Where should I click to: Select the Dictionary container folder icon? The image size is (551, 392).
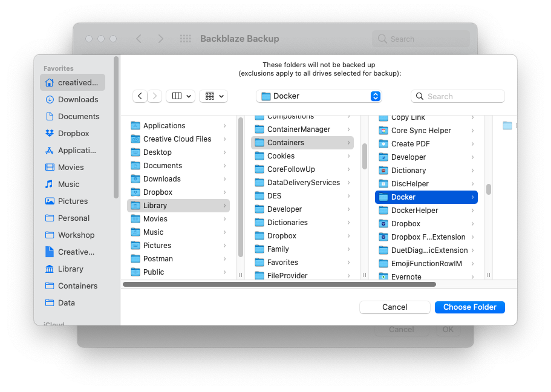tap(383, 171)
